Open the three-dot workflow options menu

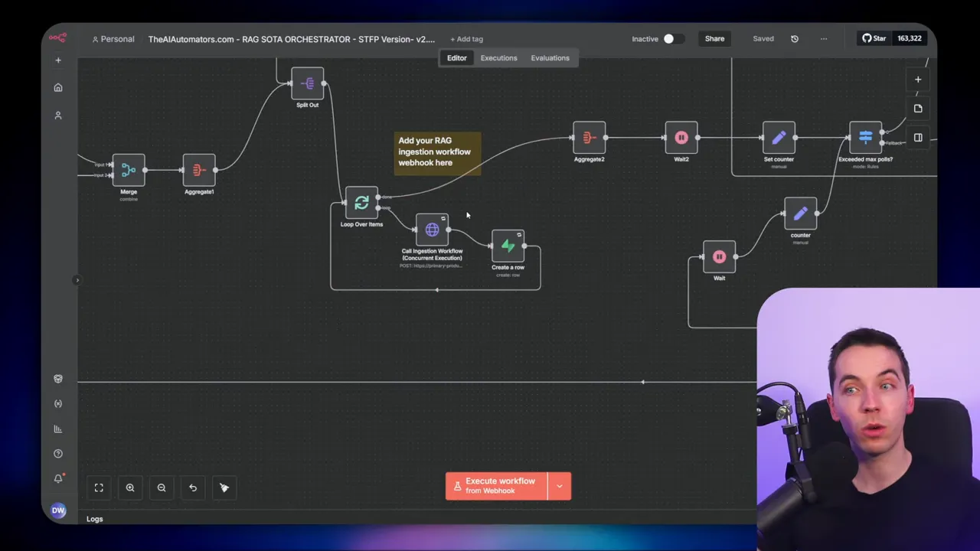pos(823,38)
